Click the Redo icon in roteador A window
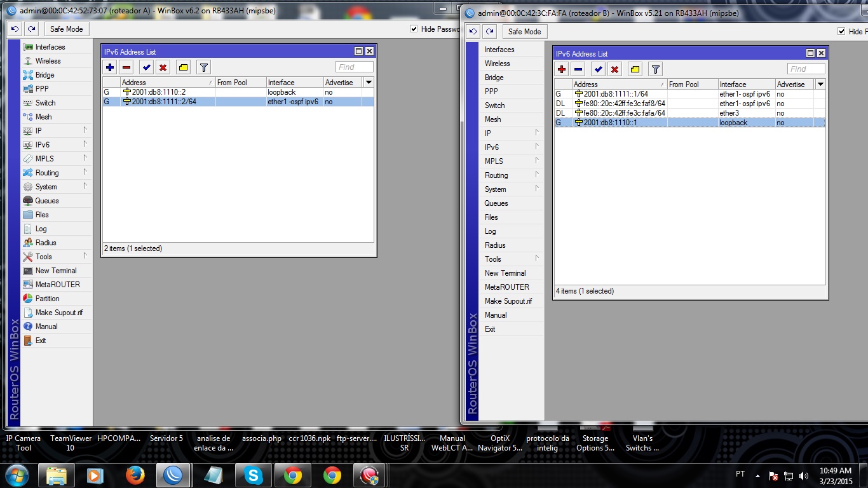The width and height of the screenshot is (868, 488). [x=31, y=29]
